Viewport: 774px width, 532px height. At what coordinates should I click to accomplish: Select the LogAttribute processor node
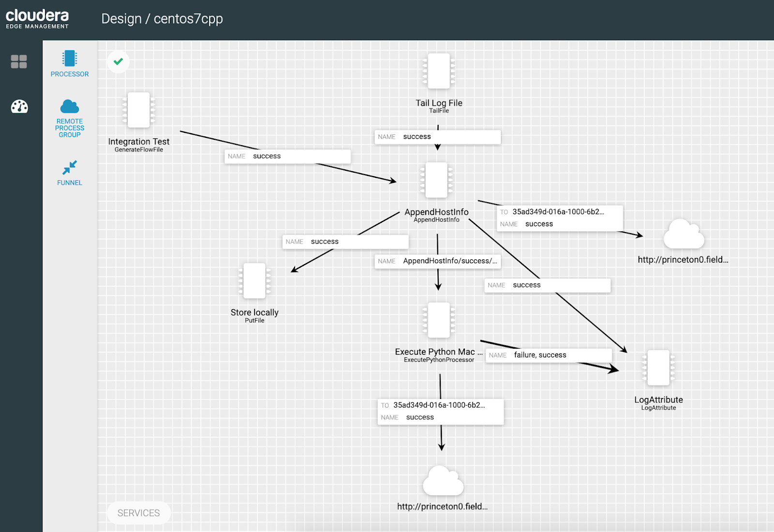click(x=658, y=369)
